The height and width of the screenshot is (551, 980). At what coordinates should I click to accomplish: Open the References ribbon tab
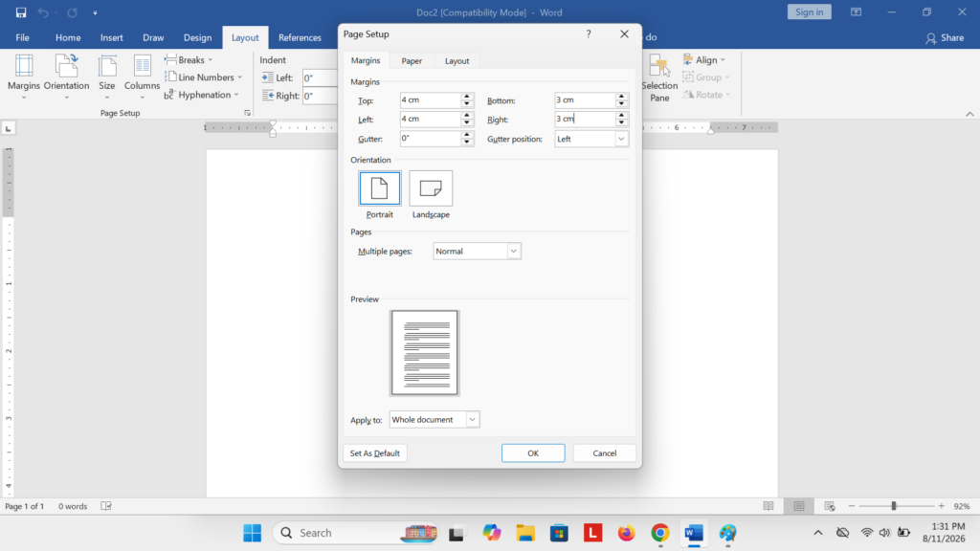tap(300, 37)
